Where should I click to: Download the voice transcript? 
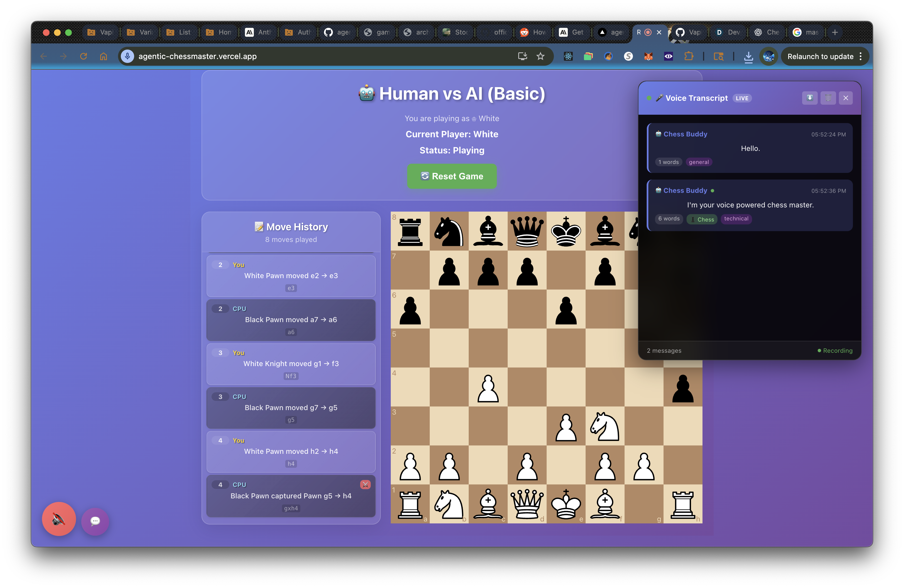coord(809,98)
